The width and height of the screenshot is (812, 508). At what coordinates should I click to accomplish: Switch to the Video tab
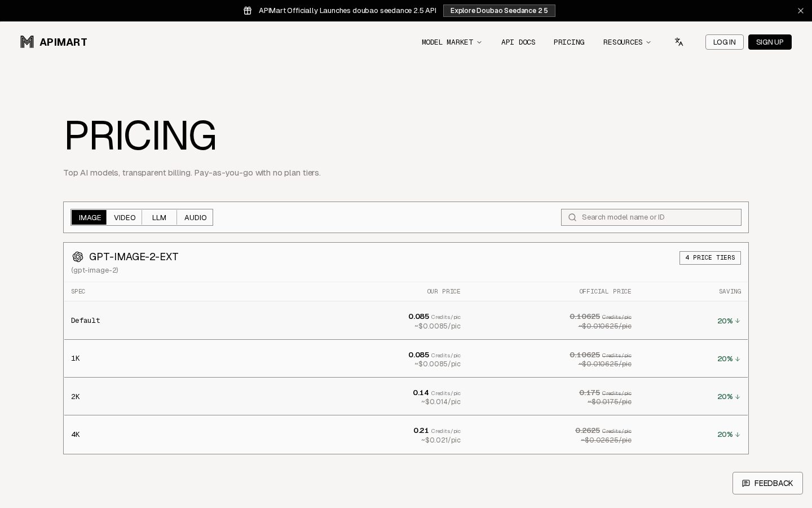pos(125,217)
